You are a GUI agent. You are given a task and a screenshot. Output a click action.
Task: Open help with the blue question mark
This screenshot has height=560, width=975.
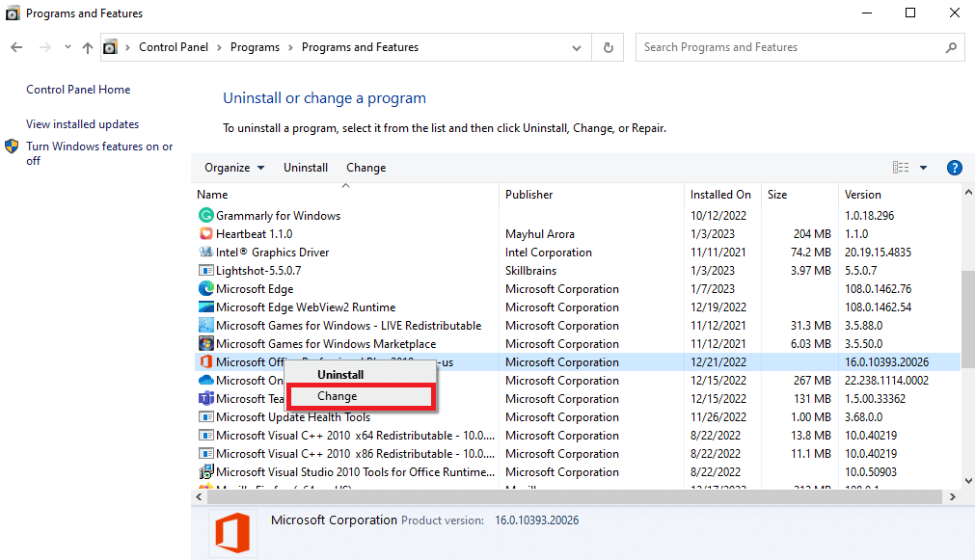[x=954, y=168]
